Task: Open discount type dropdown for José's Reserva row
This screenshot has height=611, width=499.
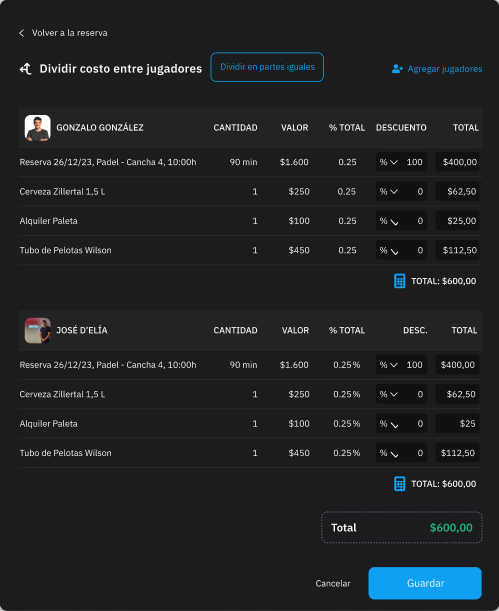Action: pyautogui.click(x=389, y=365)
